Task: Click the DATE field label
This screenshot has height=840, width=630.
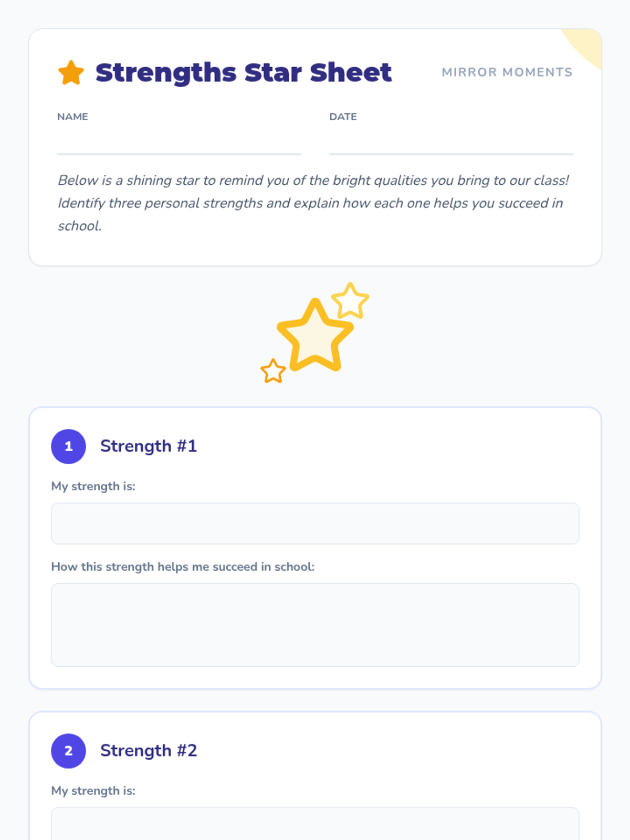Action: [x=343, y=117]
